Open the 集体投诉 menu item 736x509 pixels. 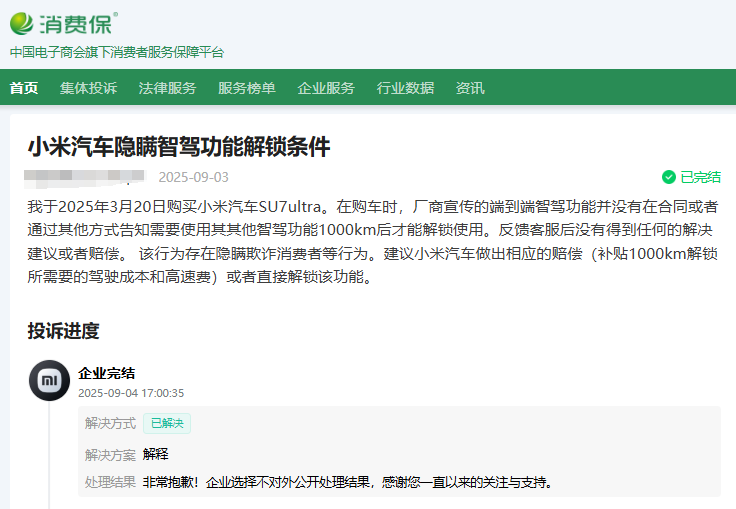88,88
